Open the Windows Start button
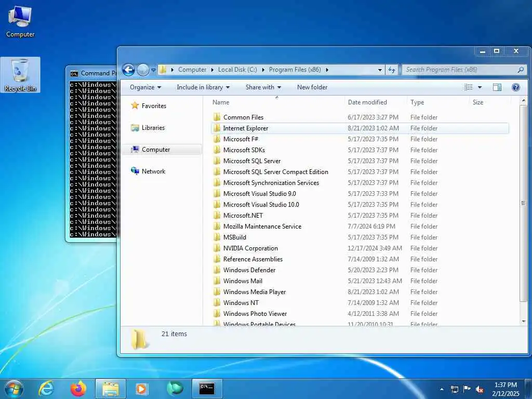The height and width of the screenshot is (399, 532). (x=14, y=389)
